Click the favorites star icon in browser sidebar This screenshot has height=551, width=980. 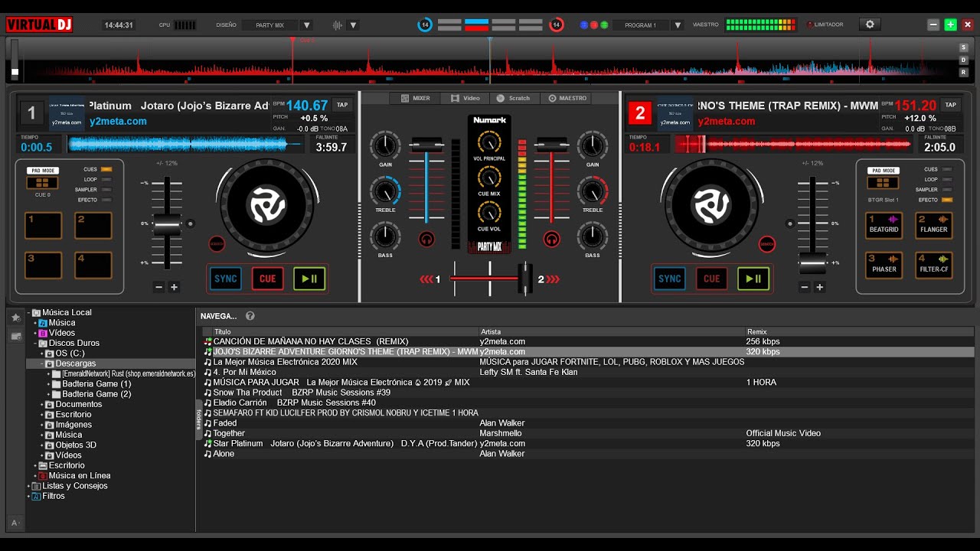(x=15, y=317)
